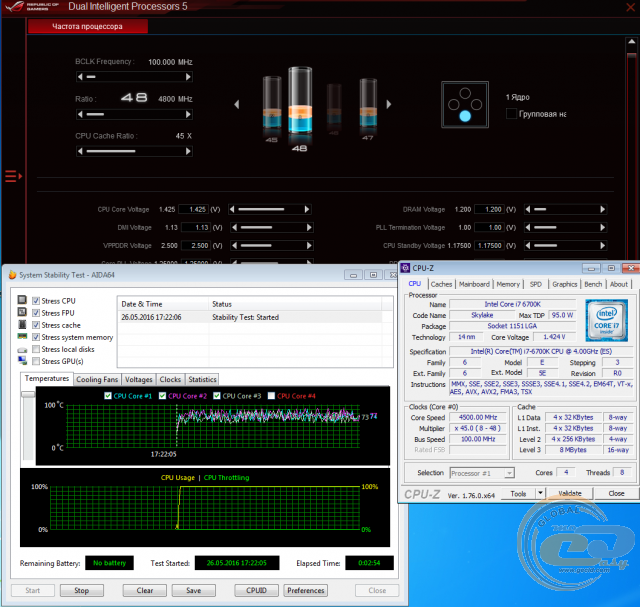
Task: Lower CPU Core Voltage with left arrow
Action: (232, 209)
